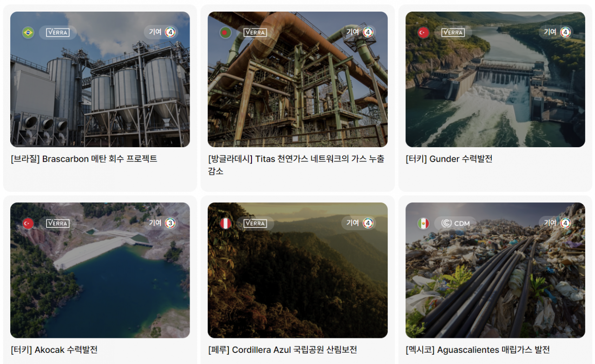The height and width of the screenshot is (364, 595).
Task: Click the 기여 4 badge on Brascarbon card
Action: [x=162, y=32]
